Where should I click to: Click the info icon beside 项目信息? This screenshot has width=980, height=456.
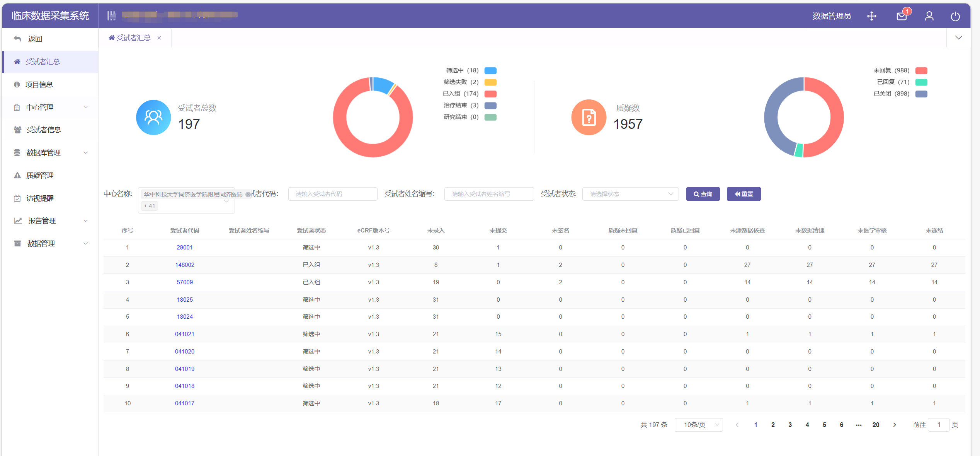(x=17, y=84)
